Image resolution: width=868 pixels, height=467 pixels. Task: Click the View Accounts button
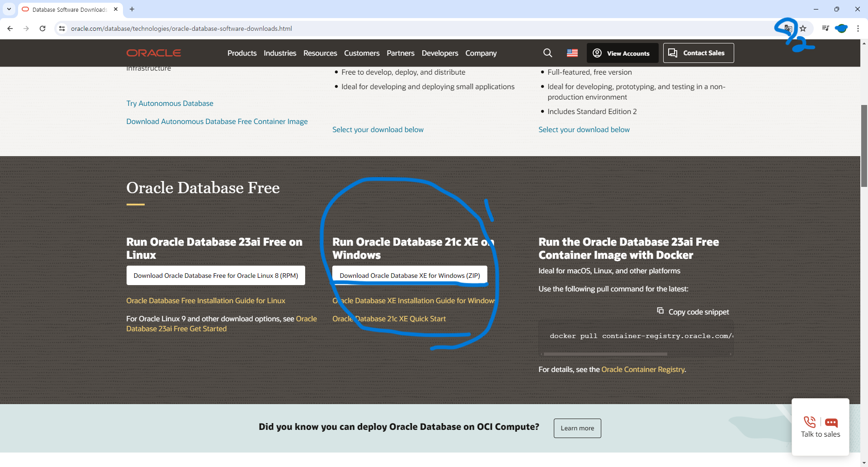coord(622,53)
